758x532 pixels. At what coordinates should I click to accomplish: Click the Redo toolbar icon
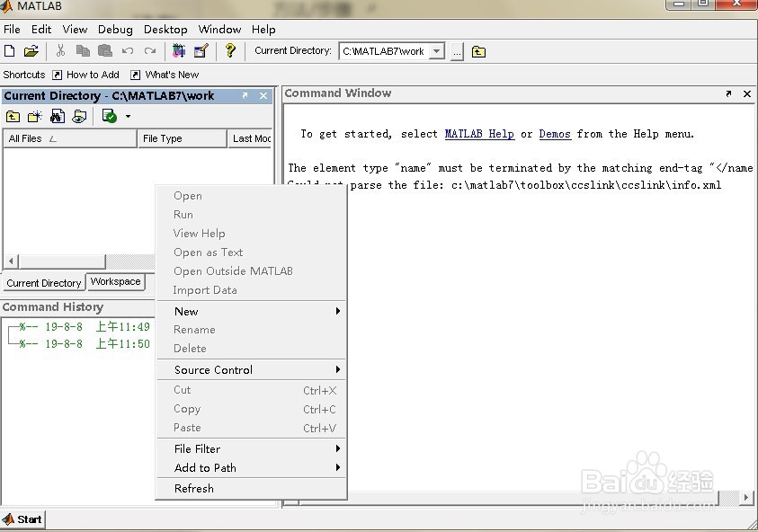coord(150,50)
